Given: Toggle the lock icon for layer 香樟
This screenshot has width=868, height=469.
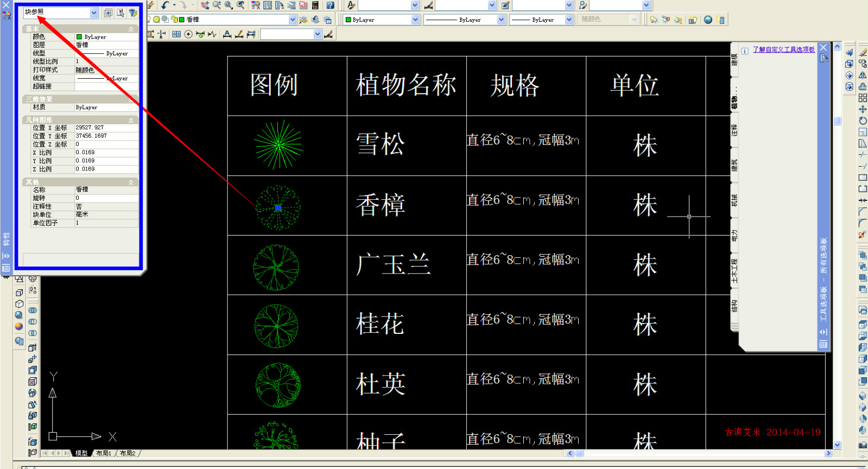Looking at the screenshot, I should point(174,20).
